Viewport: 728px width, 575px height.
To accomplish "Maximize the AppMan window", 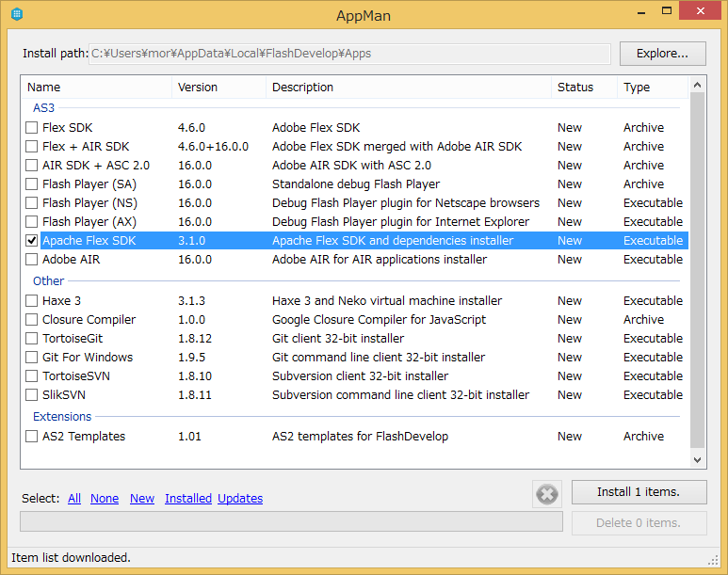I will click(667, 11).
